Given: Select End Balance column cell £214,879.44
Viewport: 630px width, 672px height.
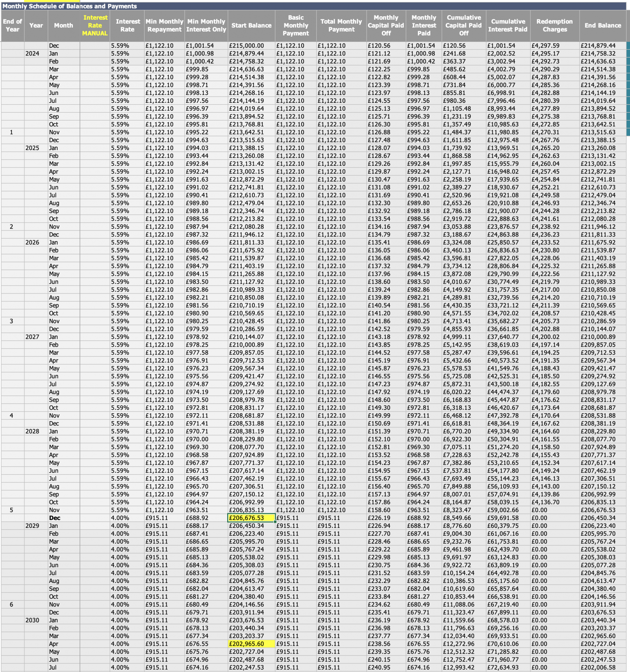Looking at the screenshot, I should [602, 46].
